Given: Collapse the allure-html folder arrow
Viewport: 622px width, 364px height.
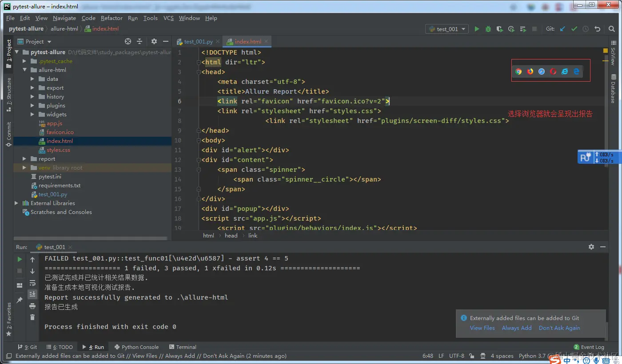Looking at the screenshot, I should click(x=25, y=70).
